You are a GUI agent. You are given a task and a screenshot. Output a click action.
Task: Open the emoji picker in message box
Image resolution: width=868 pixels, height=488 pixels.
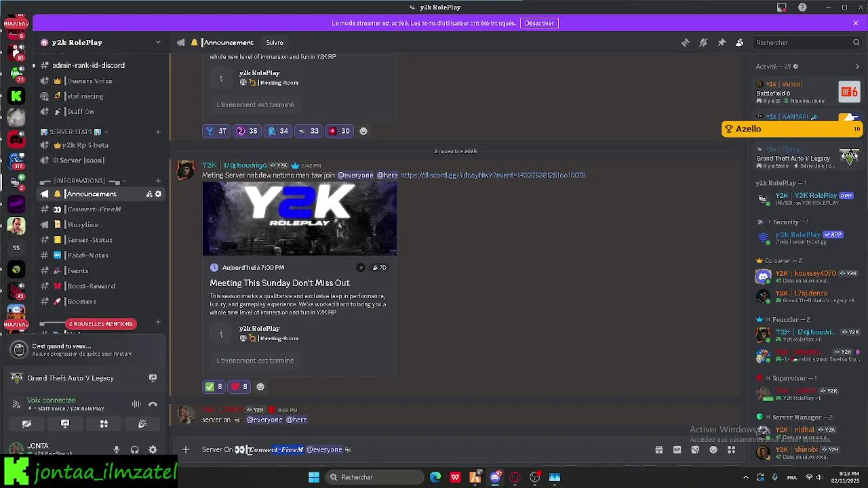[713, 449]
